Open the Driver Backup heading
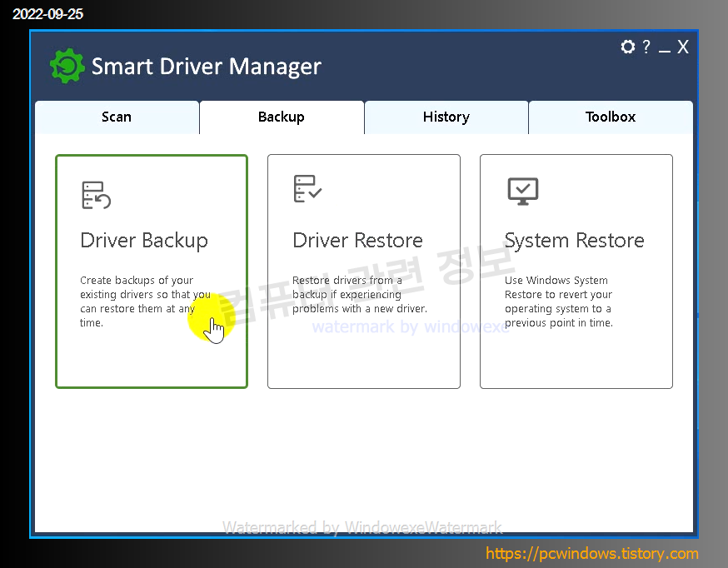Viewport: 728px width, 568px height. [144, 241]
